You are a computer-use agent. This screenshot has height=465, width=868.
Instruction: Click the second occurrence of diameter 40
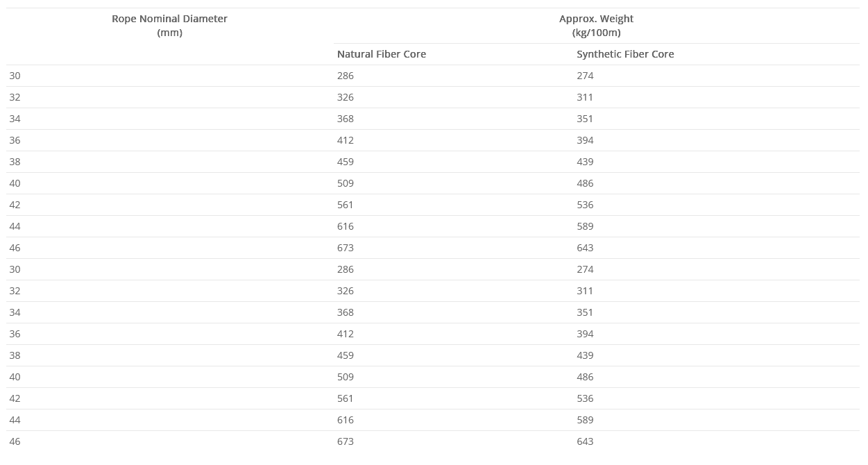[15, 377]
